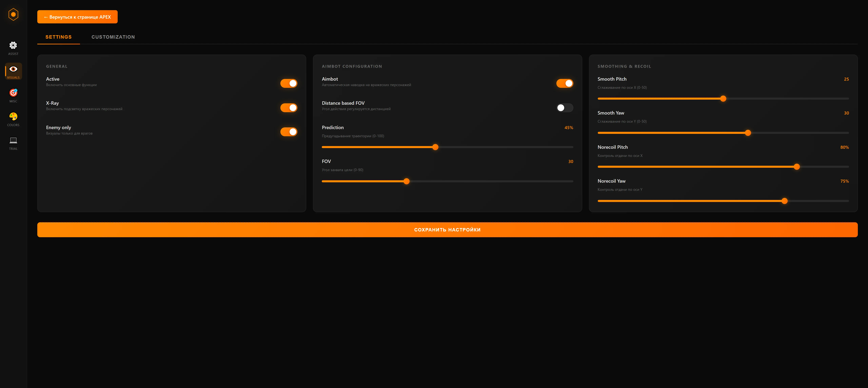868x388 pixels.
Task: Turn off the X-Ray toggle
Action: point(288,108)
